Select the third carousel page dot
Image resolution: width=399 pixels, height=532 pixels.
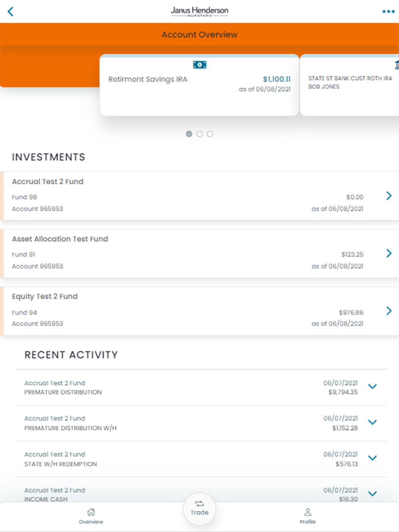point(210,134)
